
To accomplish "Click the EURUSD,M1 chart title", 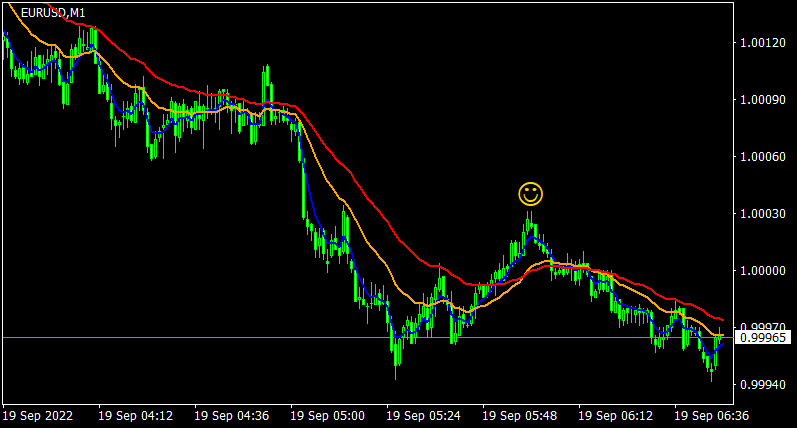I will coord(53,13).
